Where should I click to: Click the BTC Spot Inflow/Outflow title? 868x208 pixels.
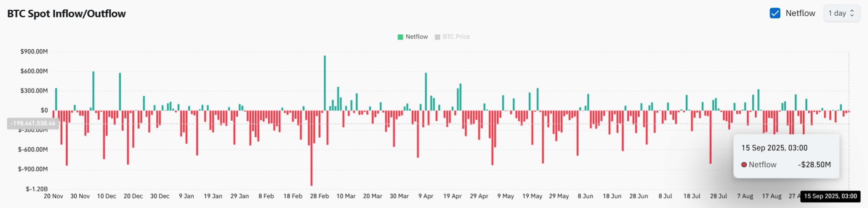point(67,14)
